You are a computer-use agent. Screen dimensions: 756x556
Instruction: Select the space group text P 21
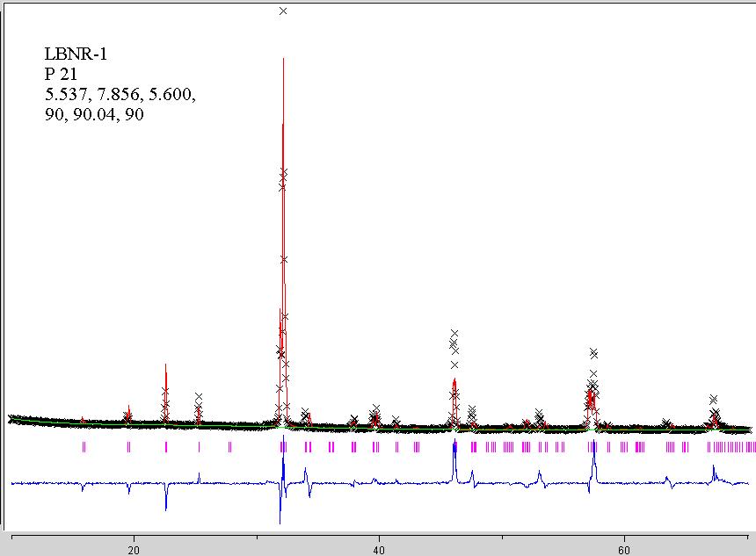point(61,74)
